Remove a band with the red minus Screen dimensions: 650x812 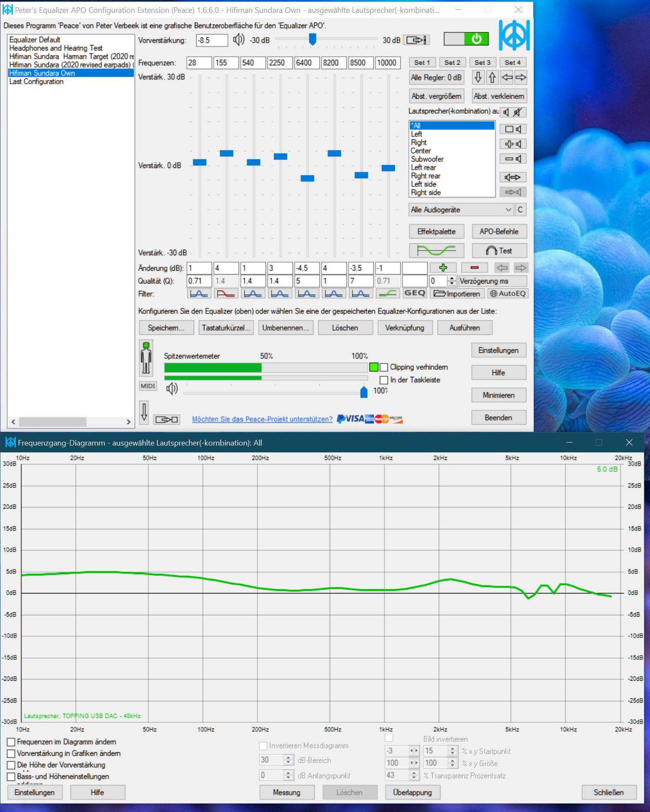pos(474,268)
